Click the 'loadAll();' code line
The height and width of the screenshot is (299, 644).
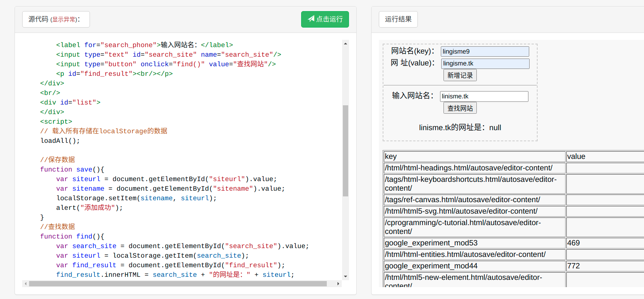coord(60,141)
